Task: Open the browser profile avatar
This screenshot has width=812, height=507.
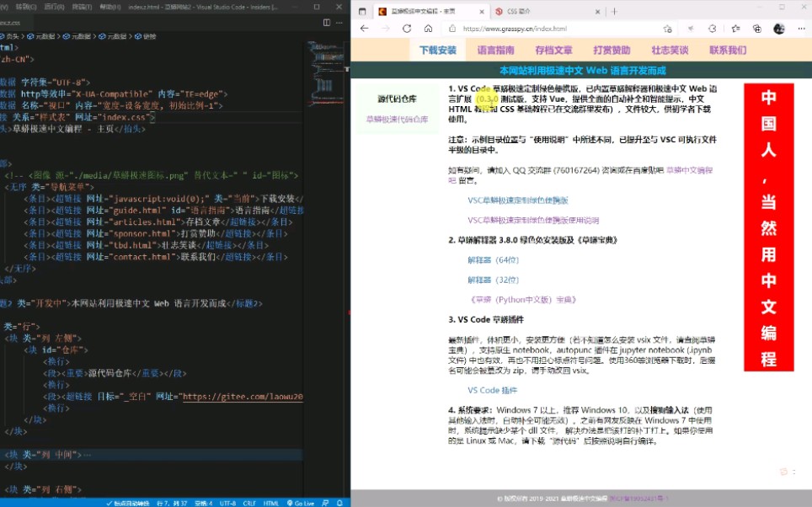Action: 779,28
